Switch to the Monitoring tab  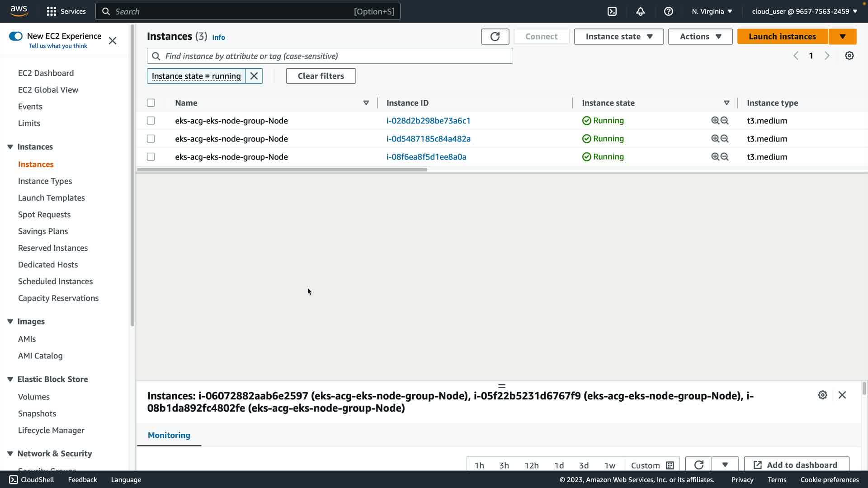coord(169,435)
